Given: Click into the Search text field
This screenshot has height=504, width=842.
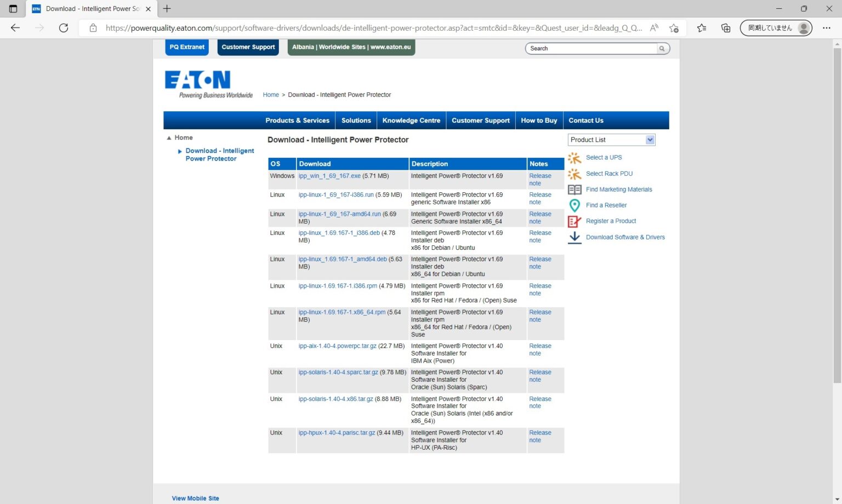Looking at the screenshot, I should point(592,49).
